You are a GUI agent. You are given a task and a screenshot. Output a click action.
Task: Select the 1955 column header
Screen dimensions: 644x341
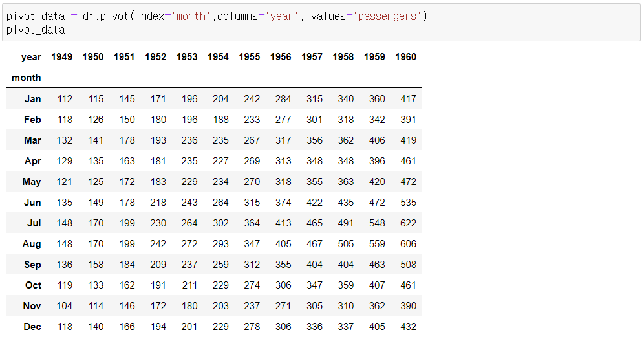click(x=250, y=57)
